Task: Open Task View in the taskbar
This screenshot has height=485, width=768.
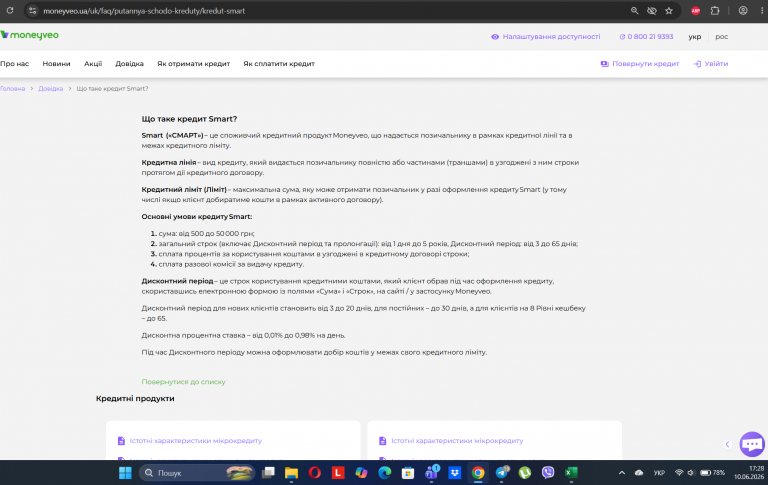Action: coord(268,473)
